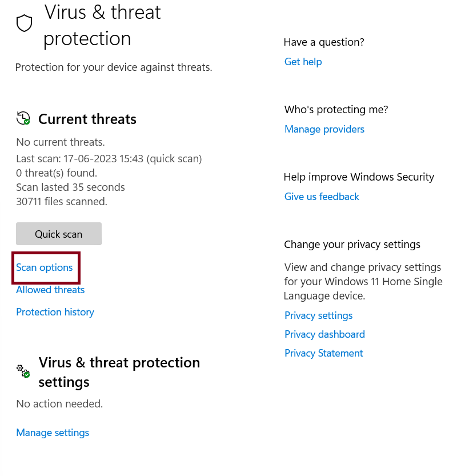Open Allowed threats
The image size is (473, 476).
point(50,290)
